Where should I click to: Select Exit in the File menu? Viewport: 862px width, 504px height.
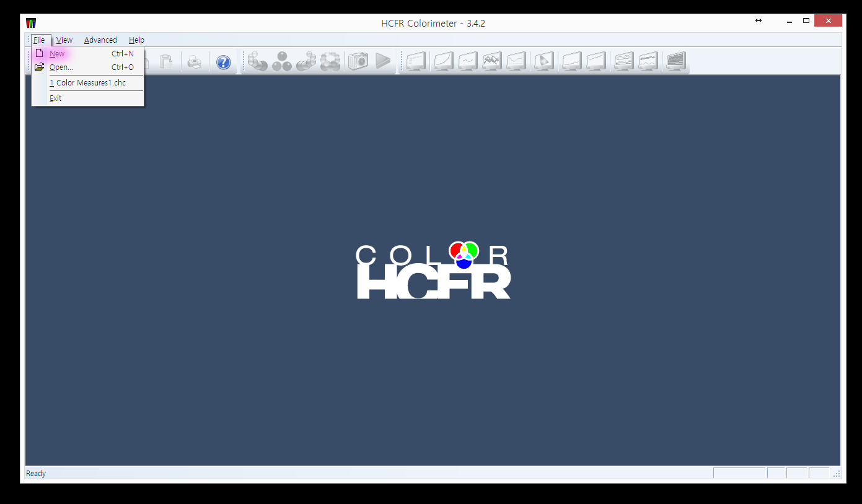point(88,98)
